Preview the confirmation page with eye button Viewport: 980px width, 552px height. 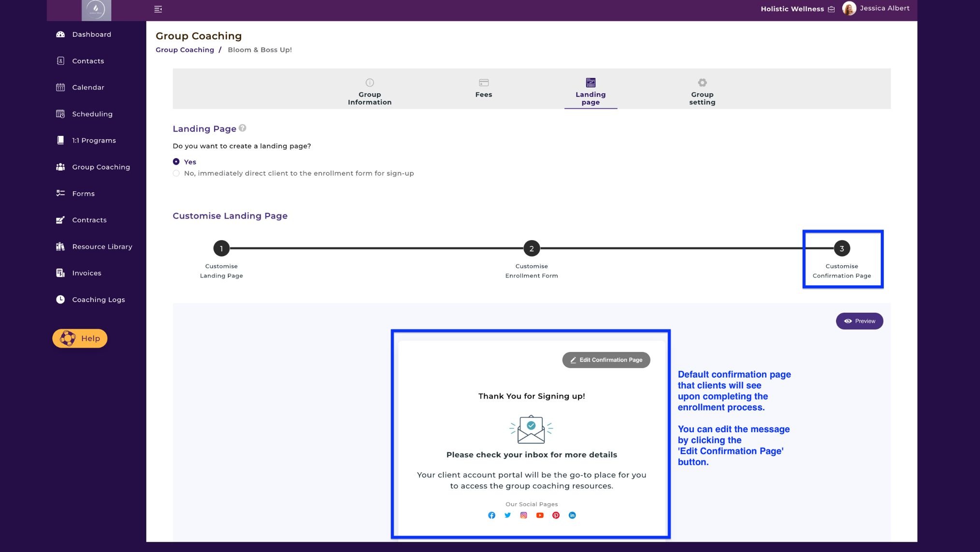tap(859, 321)
